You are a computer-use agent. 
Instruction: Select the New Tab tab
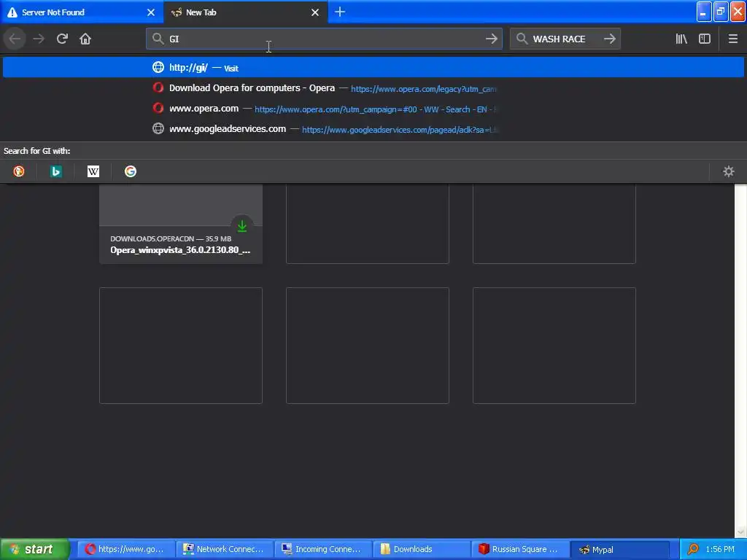point(245,12)
